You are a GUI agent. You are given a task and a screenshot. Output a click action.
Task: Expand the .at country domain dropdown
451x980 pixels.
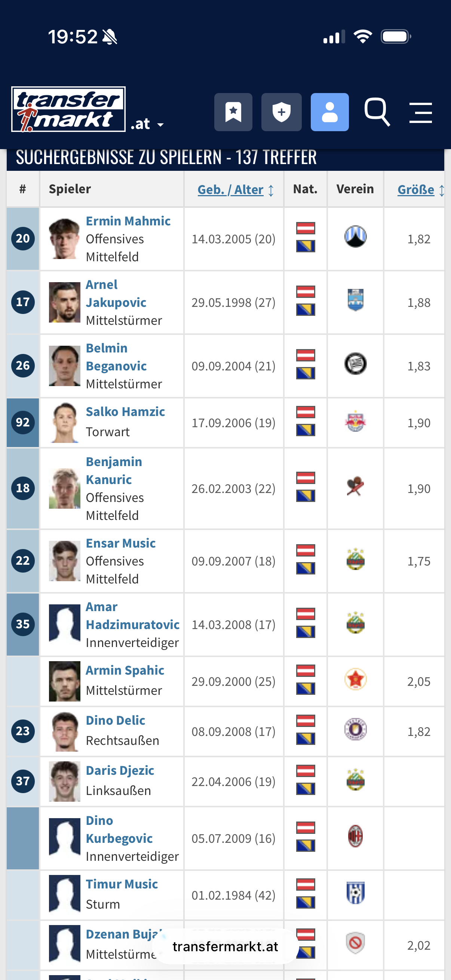pos(147,124)
